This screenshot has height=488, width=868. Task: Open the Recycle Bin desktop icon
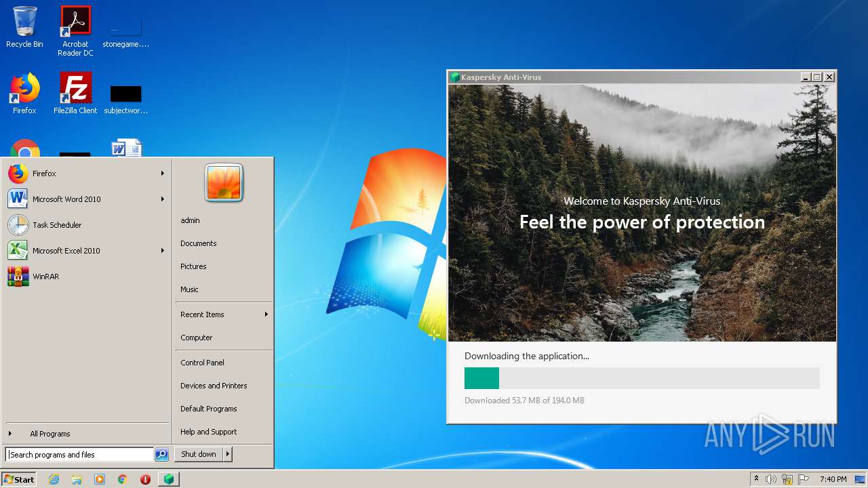tap(24, 27)
